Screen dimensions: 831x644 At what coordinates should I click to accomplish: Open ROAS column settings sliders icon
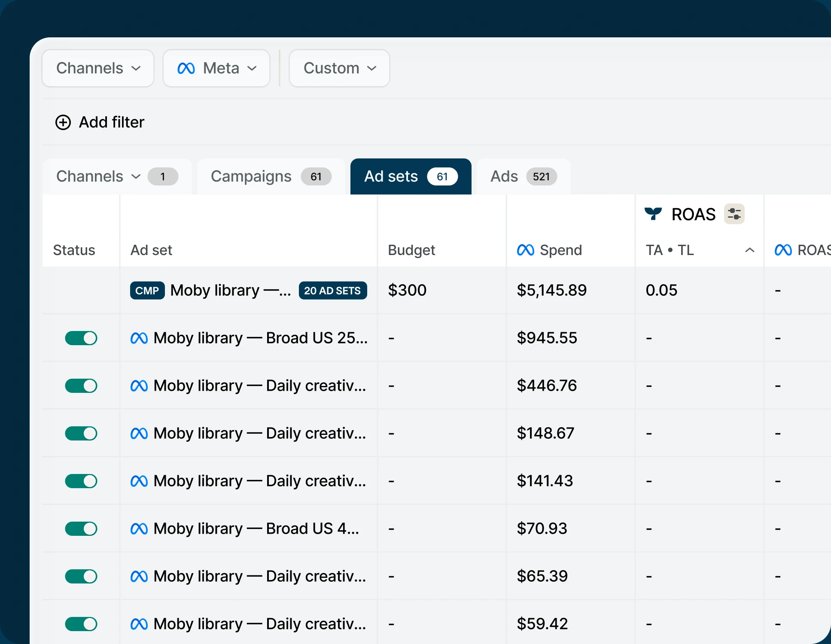[734, 214]
